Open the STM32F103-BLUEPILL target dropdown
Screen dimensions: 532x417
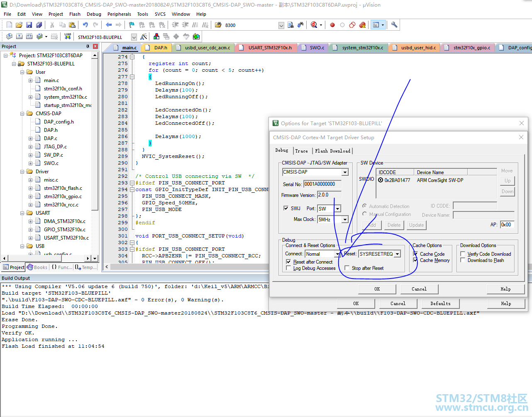(x=134, y=37)
